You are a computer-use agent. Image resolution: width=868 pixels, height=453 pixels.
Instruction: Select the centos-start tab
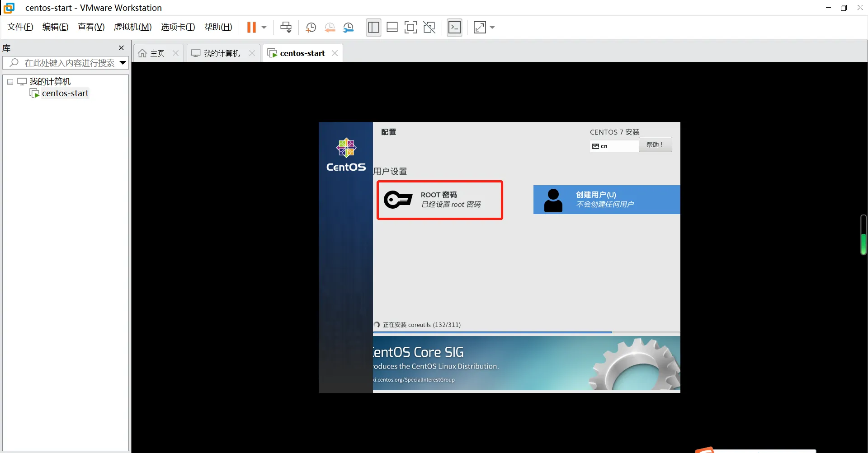[302, 53]
